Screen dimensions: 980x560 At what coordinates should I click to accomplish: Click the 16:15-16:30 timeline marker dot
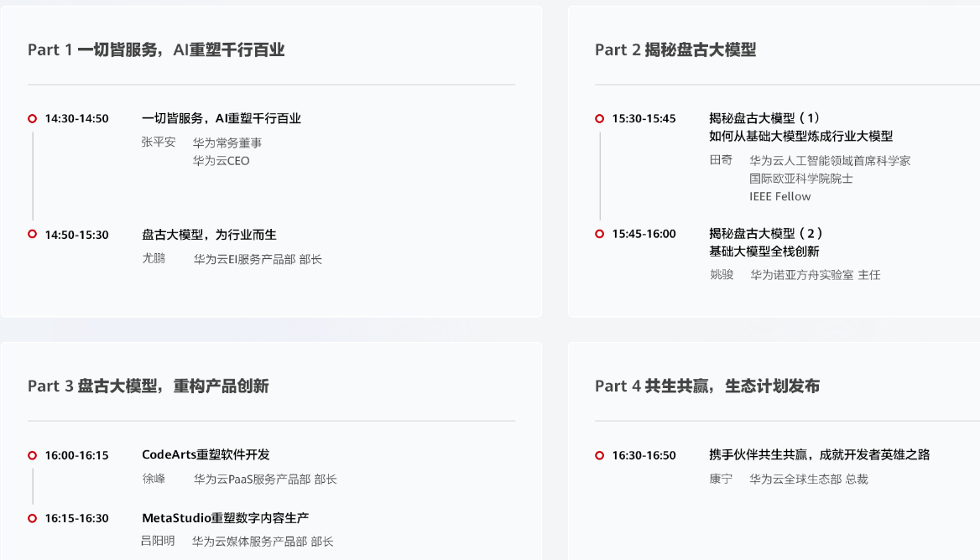pyautogui.click(x=33, y=518)
